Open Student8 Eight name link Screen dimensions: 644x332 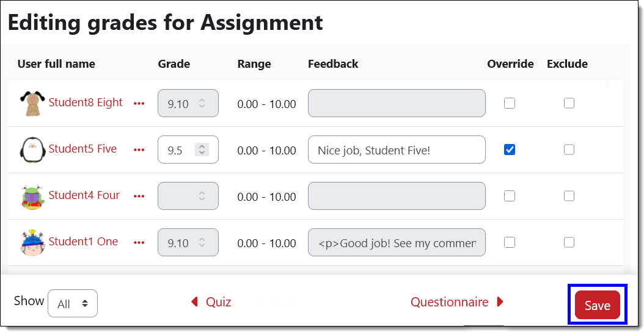[x=86, y=103]
